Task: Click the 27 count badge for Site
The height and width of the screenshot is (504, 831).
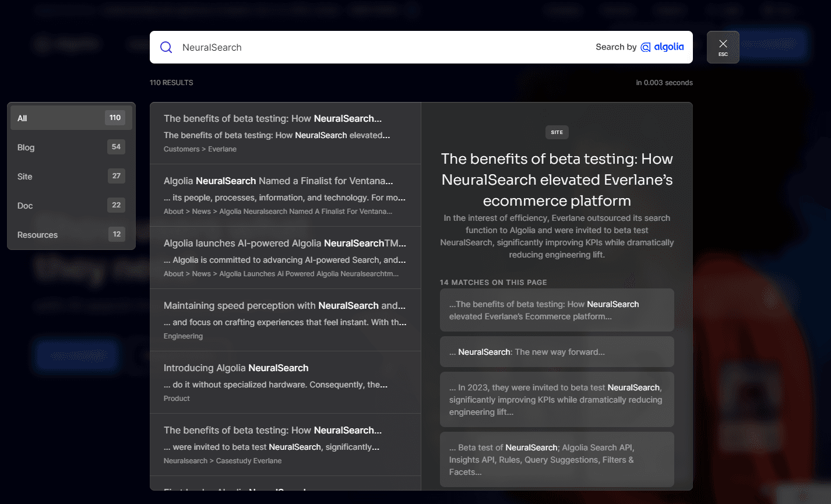Action: [116, 176]
